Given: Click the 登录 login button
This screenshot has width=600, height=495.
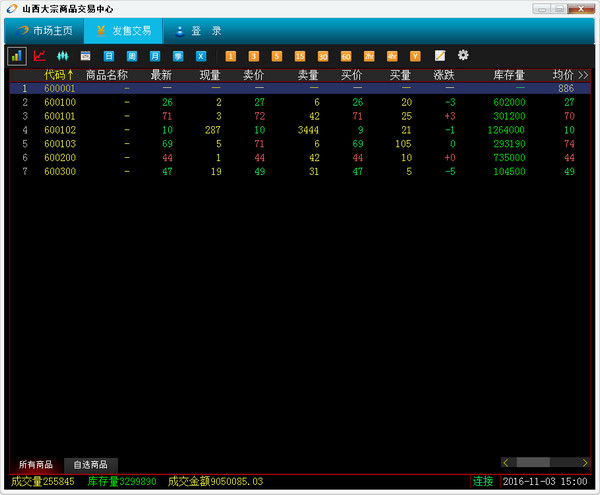Looking at the screenshot, I should point(198,31).
